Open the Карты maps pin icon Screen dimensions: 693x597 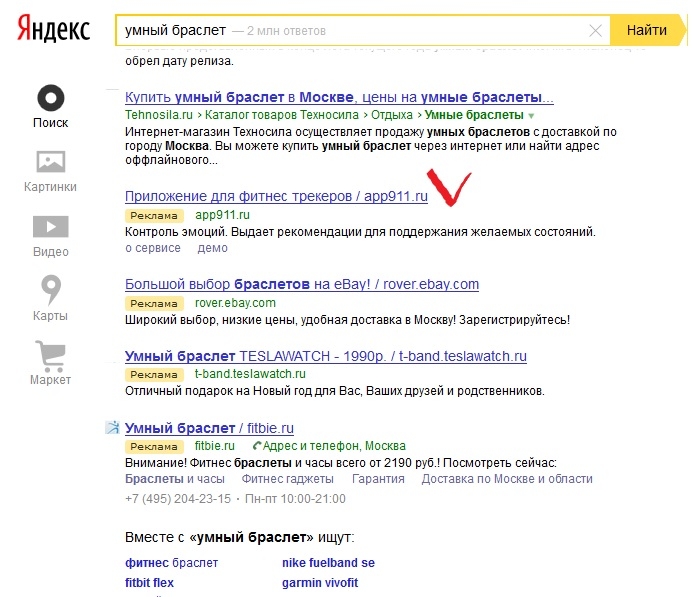click(x=51, y=289)
